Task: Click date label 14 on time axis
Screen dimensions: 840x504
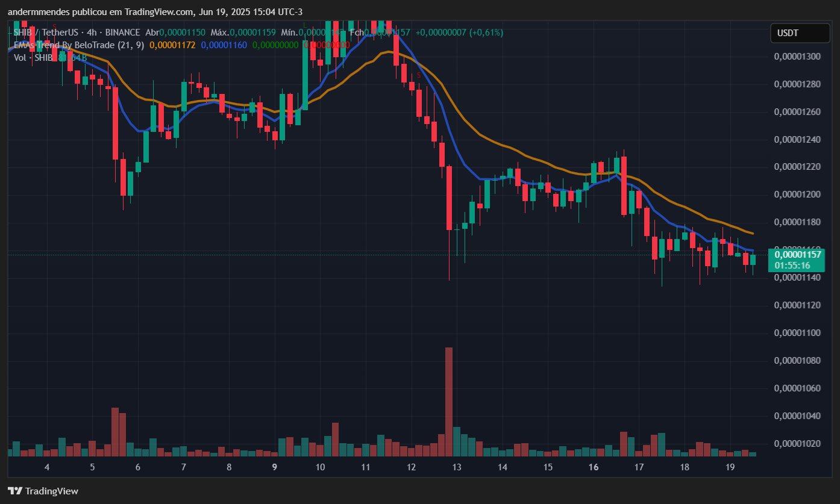Action: pos(503,467)
